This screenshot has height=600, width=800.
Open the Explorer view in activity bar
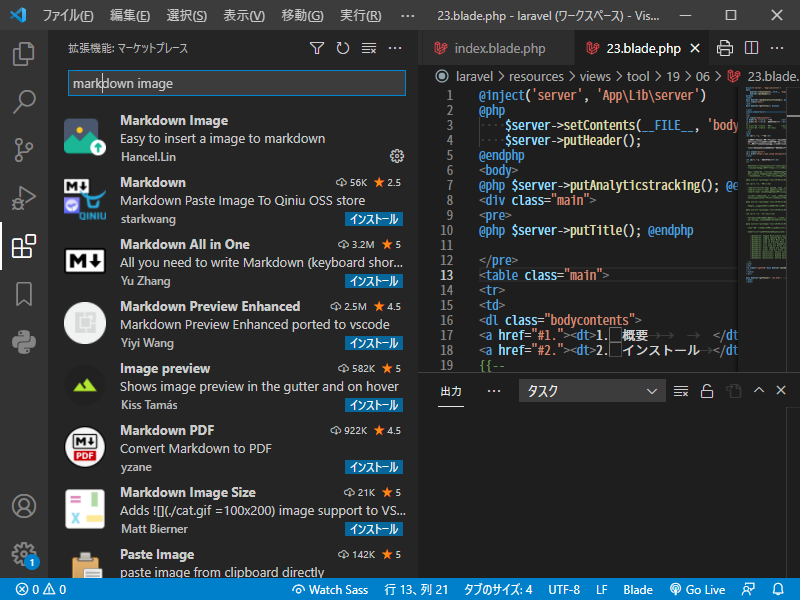pyautogui.click(x=24, y=54)
